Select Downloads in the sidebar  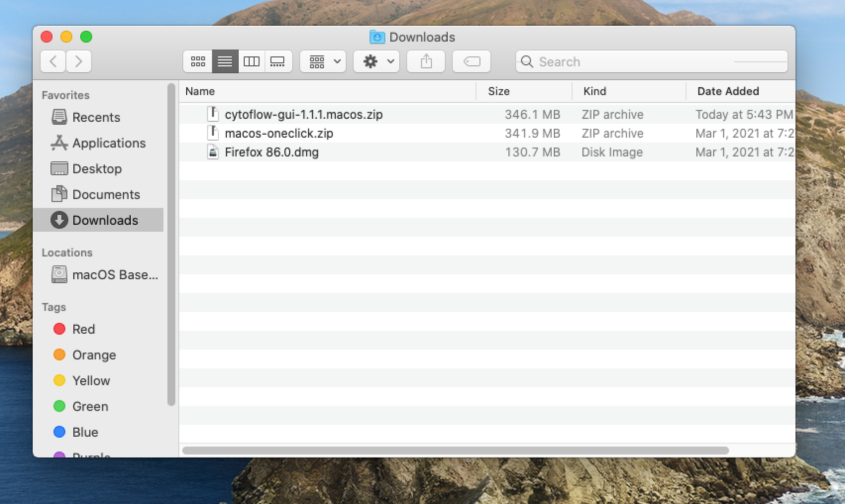[98, 220]
